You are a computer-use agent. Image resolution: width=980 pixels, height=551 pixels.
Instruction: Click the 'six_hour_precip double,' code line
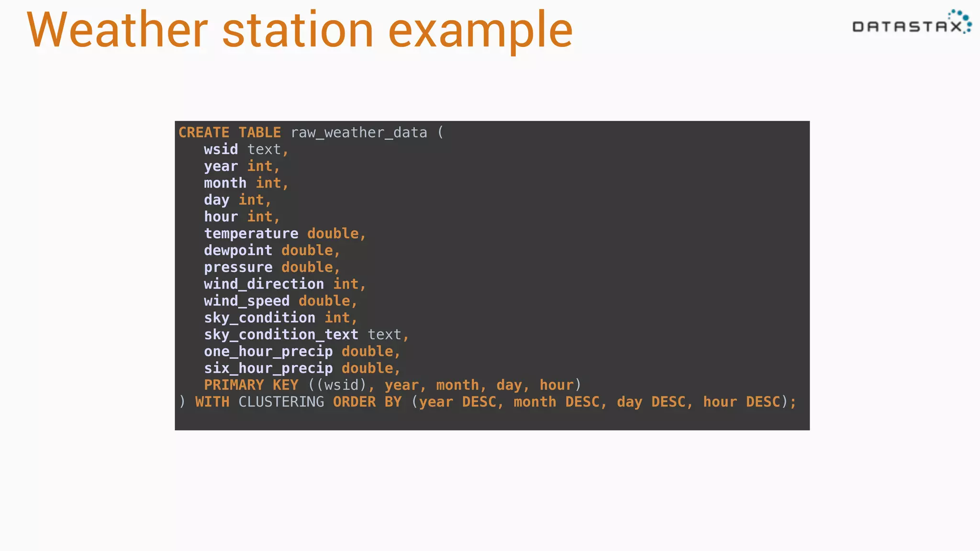click(x=302, y=368)
